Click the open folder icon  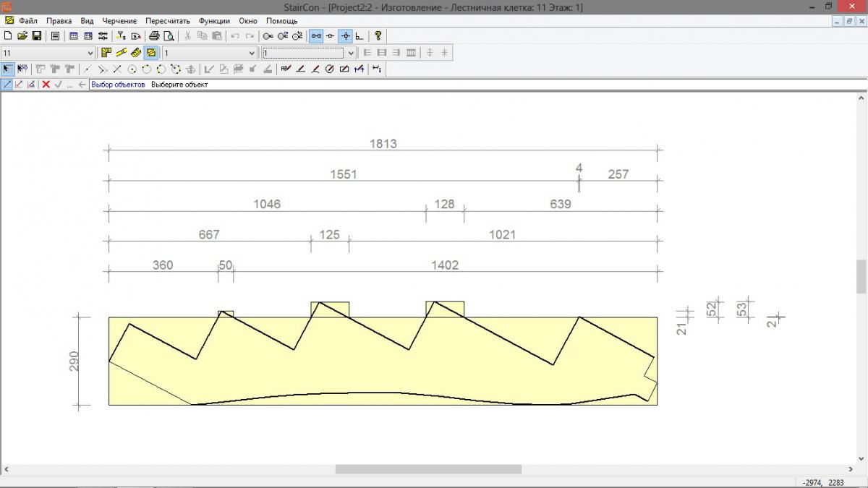22,36
